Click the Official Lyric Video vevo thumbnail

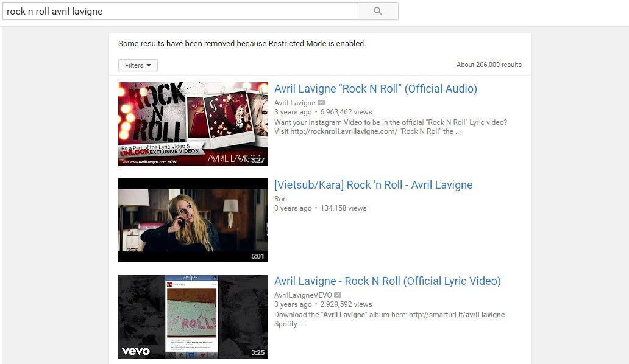pos(193,317)
